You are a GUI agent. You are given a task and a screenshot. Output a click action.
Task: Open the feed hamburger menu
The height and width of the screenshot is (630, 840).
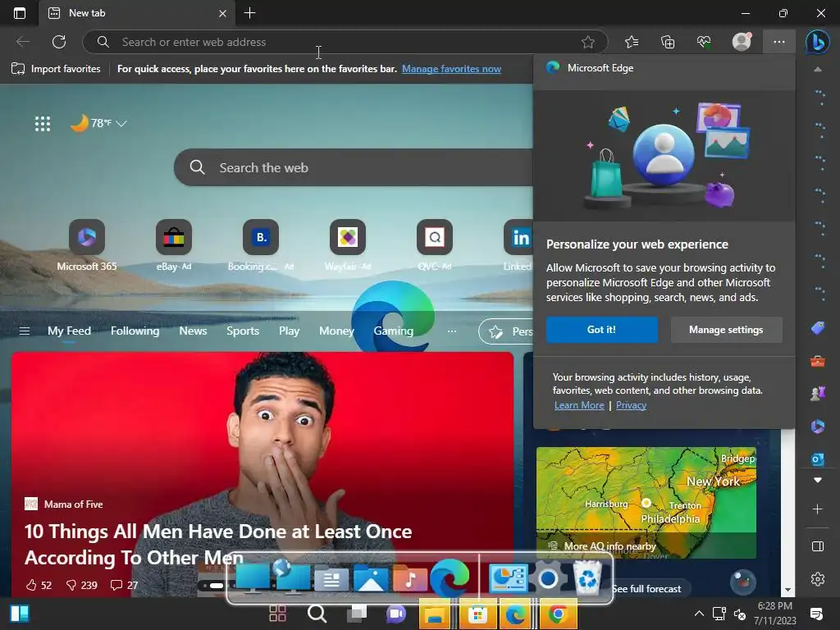coord(25,331)
